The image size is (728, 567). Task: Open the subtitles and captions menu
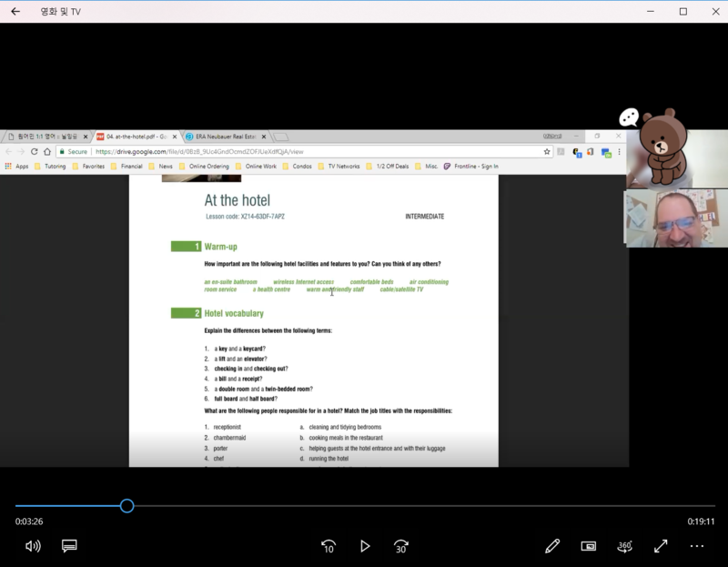(69, 546)
